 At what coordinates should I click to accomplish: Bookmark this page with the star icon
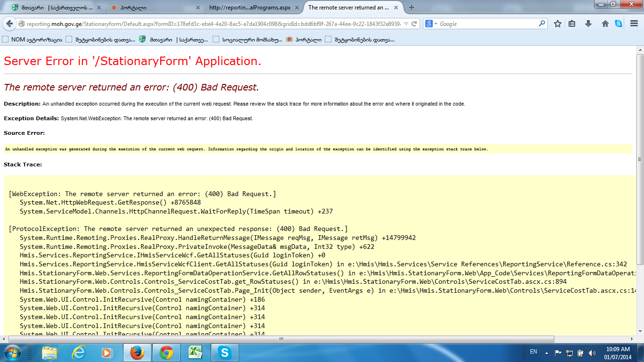point(557,24)
